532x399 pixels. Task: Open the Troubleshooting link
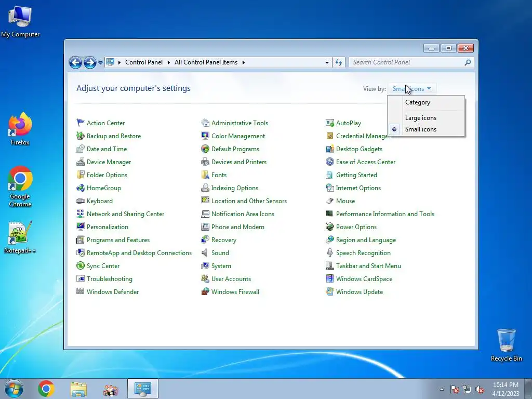pos(110,279)
